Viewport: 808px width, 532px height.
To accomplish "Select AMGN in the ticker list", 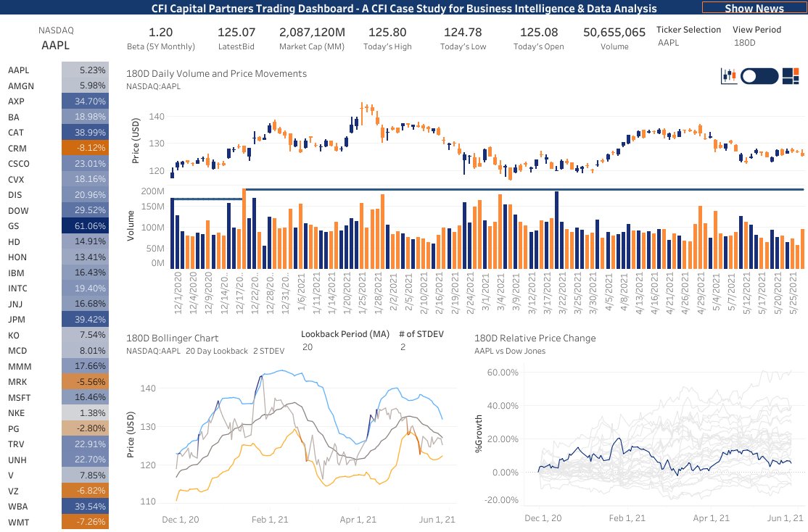I will click(21, 86).
